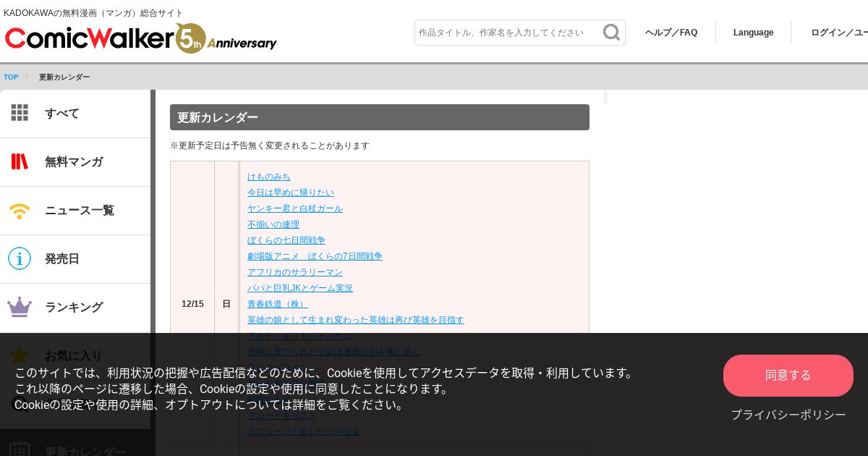Open 発売日 sidebar item

tap(75, 259)
